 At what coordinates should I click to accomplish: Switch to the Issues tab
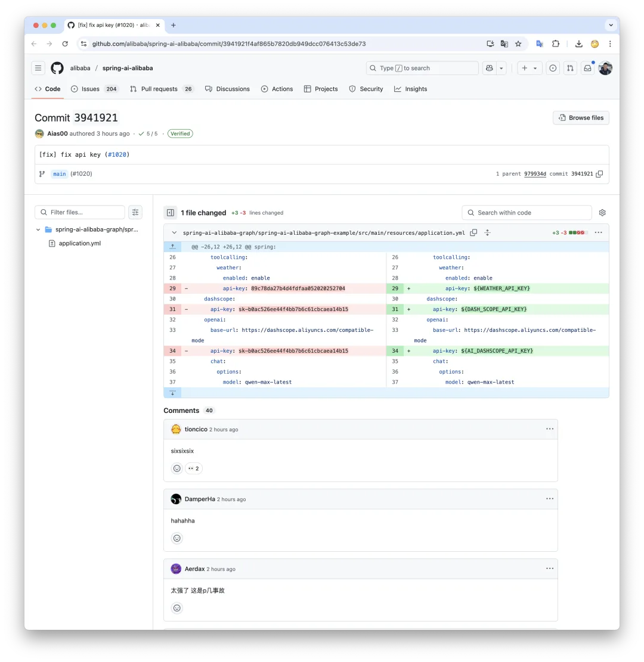pos(95,89)
